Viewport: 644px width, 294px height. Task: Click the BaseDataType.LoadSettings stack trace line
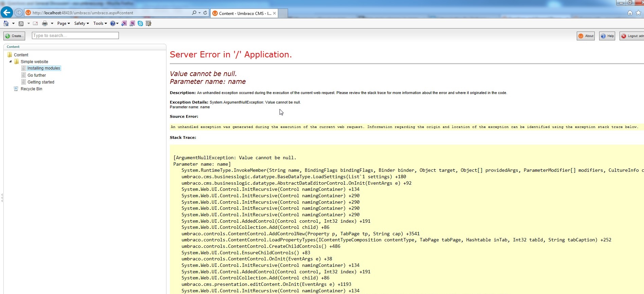[x=294, y=177]
